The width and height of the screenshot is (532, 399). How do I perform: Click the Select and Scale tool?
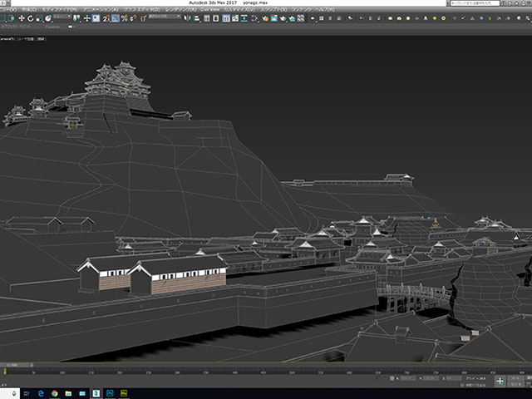[x=39, y=17]
